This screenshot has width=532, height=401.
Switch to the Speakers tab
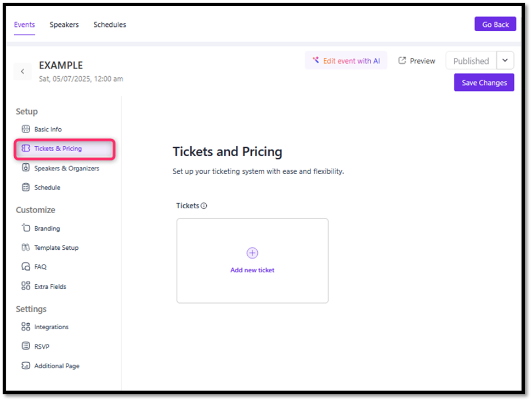pyautogui.click(x=64, y=25)
